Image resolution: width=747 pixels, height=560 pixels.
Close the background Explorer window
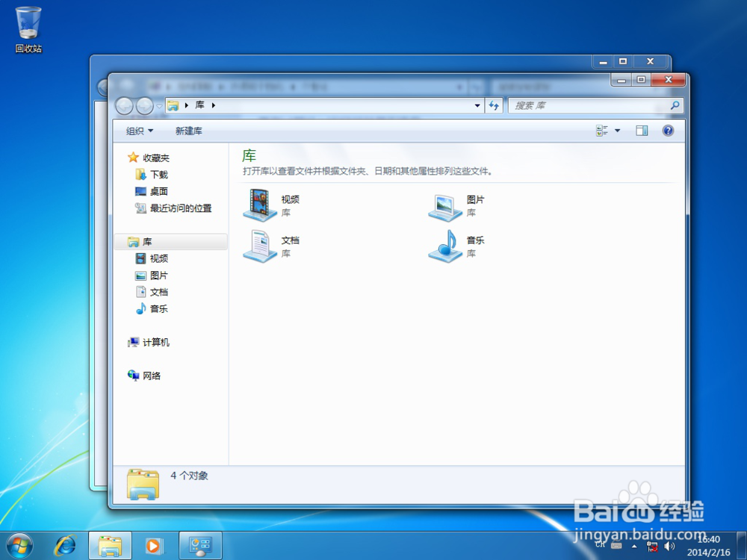pyautogui.click(x=651, y=61)
